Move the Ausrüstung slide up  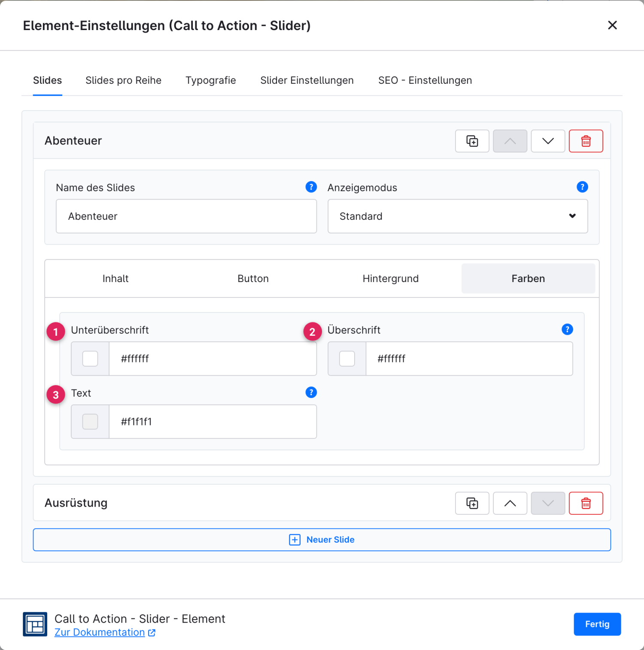click(x=510, y=503)
